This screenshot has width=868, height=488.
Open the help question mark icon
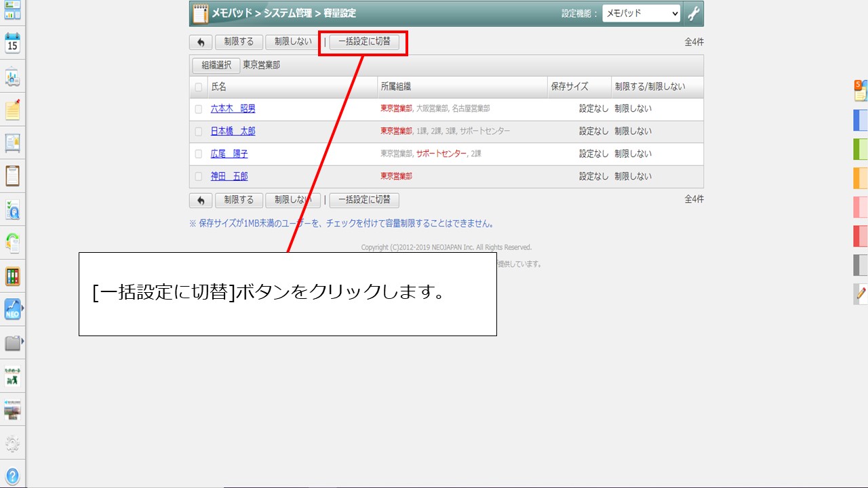coord(12,476)
